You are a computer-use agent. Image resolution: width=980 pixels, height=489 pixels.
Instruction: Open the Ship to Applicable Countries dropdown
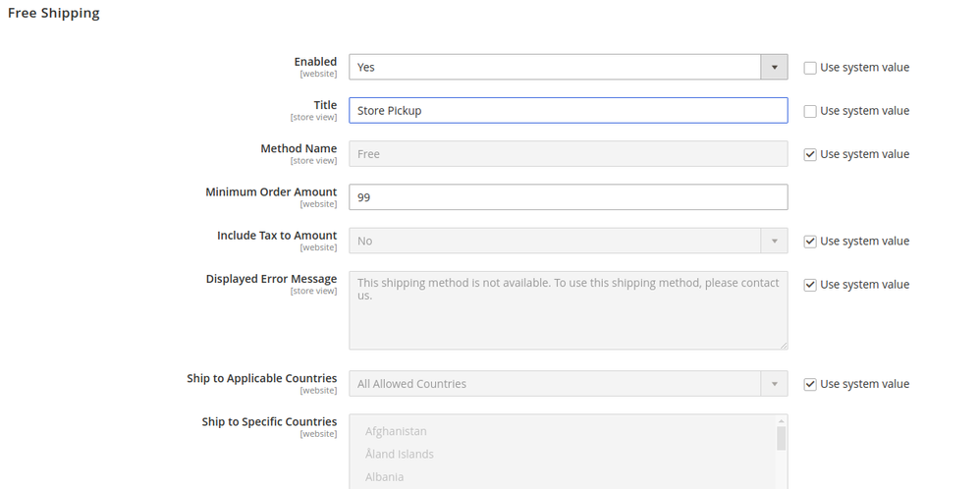coord(568,384)
